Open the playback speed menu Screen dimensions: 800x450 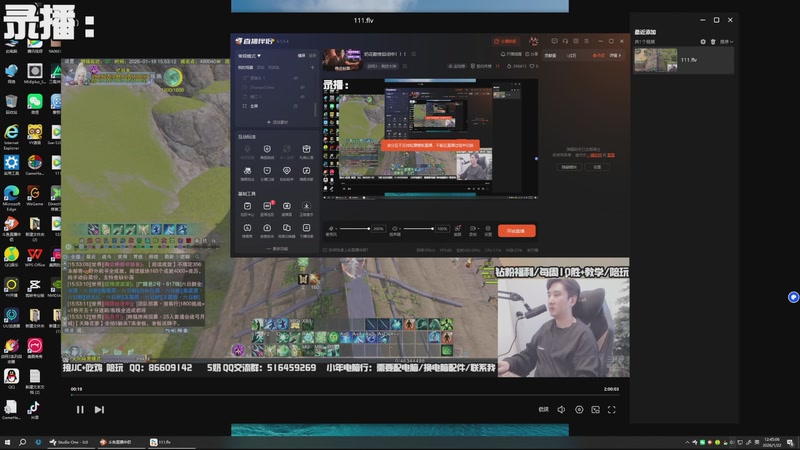pyautogui.click(x=544, y=410)
